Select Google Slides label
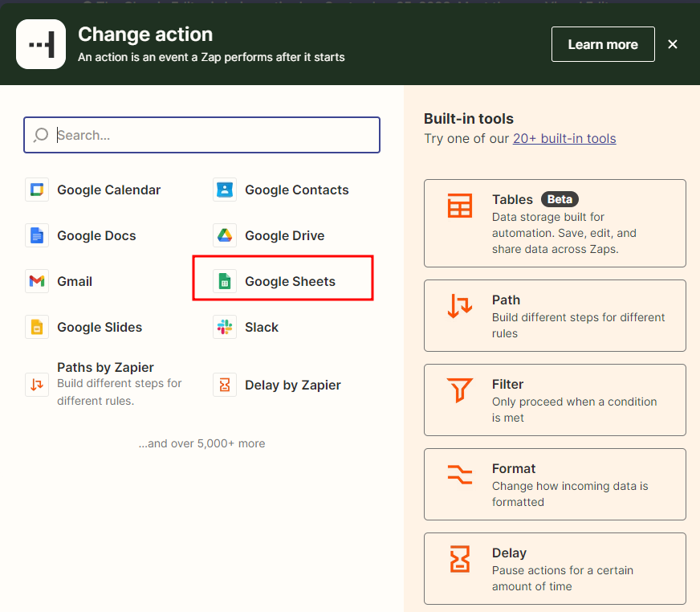The width and height of the screenshot is (700, 612). tap(100, 327)
